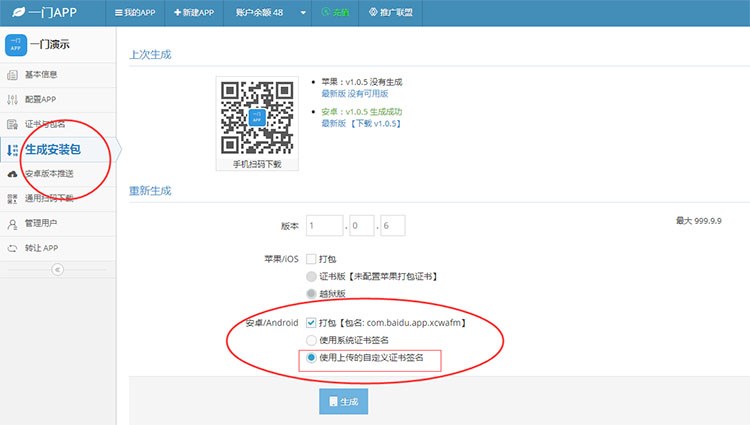Click the 管理用户 person icon
The image size is (750, 425).
tap(12, 224)
